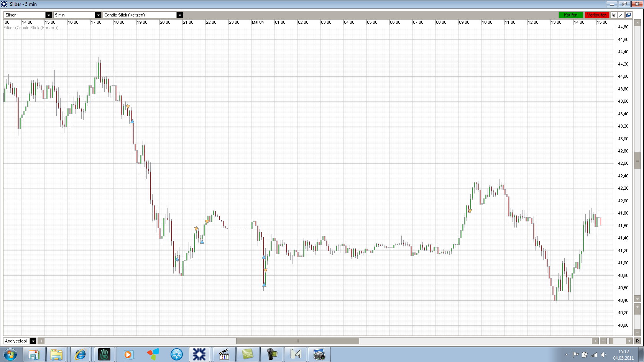Click the vertical zoom minus button
Screen dimensions: 644x362
[637, 333]
